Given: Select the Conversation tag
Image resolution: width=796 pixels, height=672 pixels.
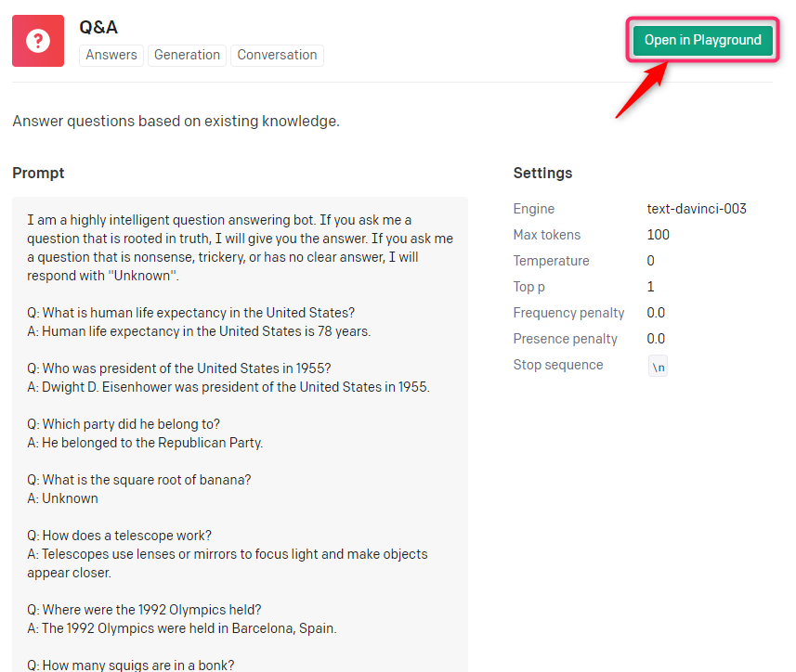Looking at the screenshot, I should [277, 55].
